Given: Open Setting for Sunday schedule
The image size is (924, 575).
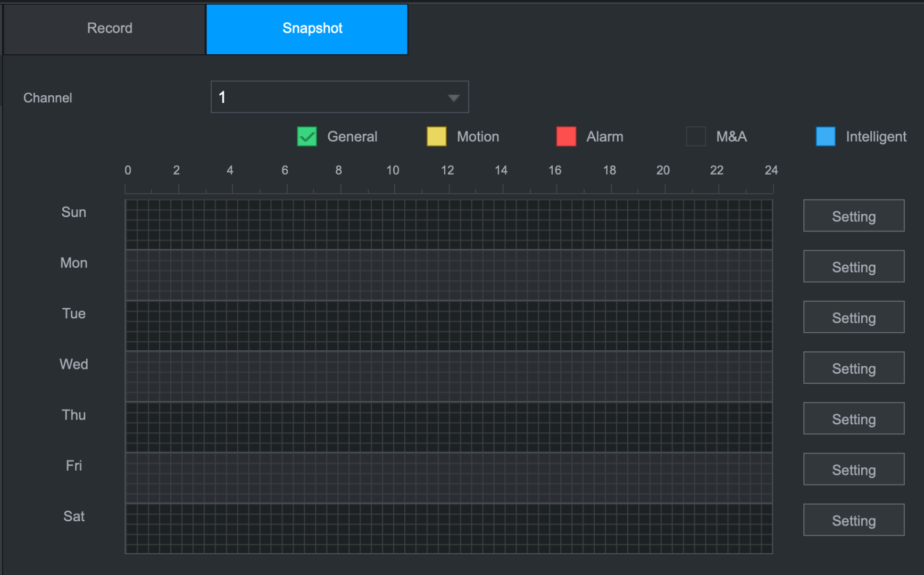Looking at the screenshot, I should (x=854, y=216).
